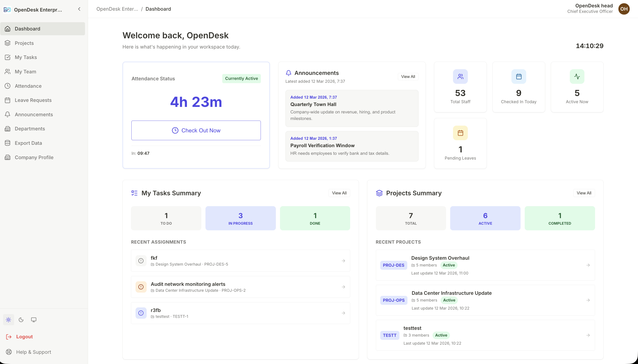Open Help & Support
638x364 pixels.
point(29,352)
